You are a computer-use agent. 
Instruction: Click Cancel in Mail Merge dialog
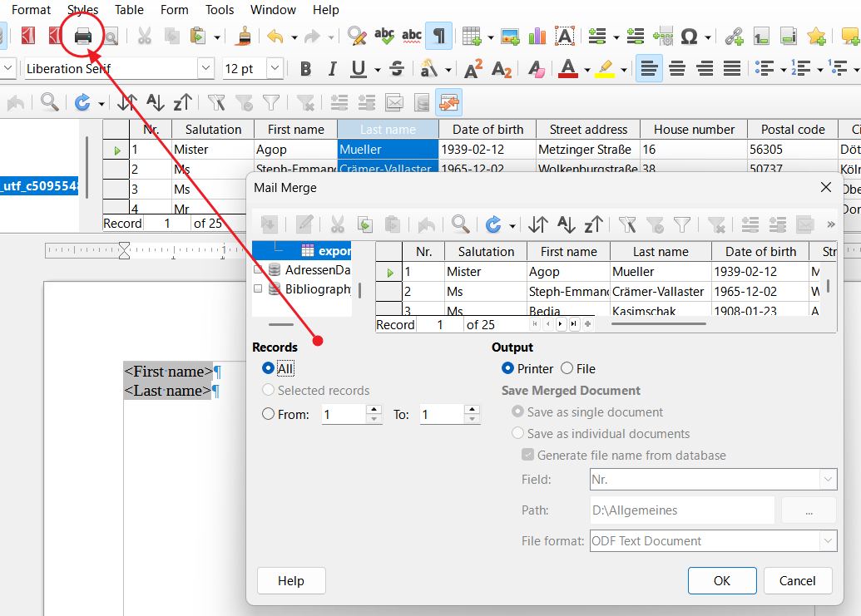pos(797,580)
